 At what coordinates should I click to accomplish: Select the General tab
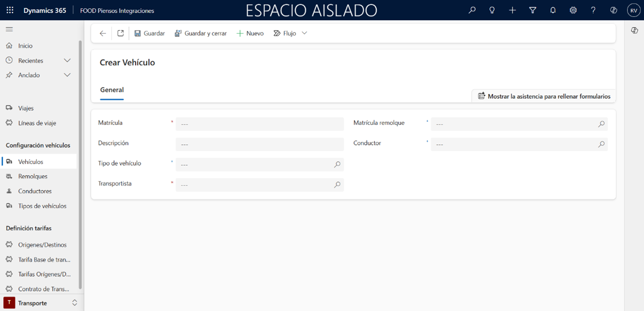click(112, 90)
